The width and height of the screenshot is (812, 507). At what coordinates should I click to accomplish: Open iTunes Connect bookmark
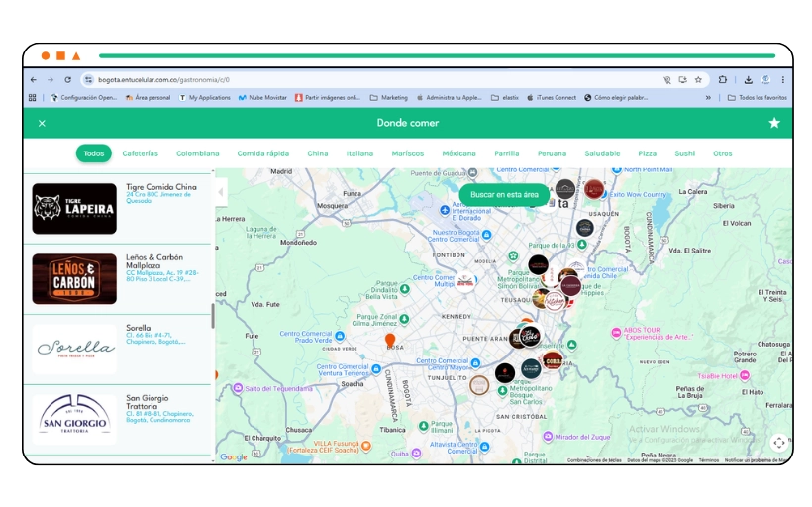[552, 97]
